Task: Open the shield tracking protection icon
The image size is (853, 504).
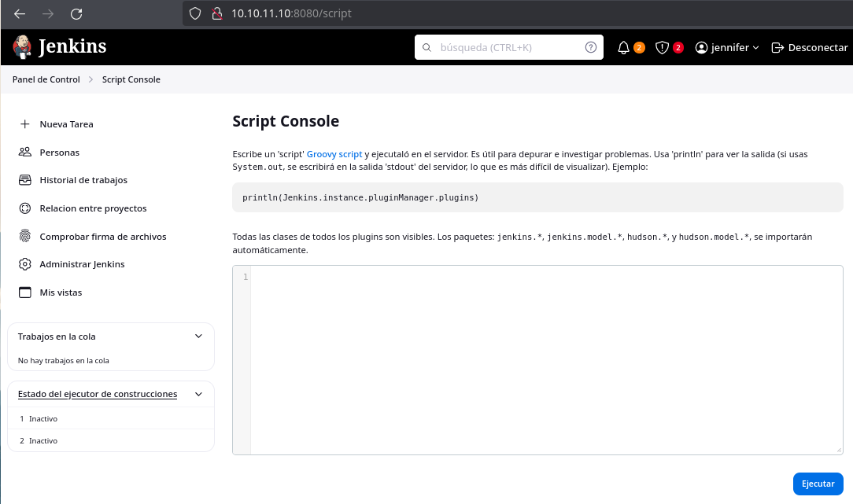Action: (194, 13)
